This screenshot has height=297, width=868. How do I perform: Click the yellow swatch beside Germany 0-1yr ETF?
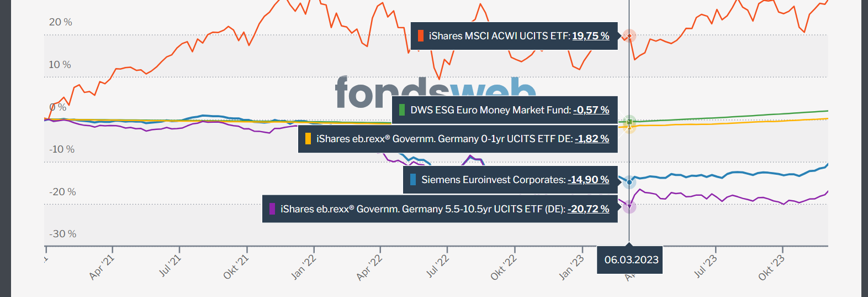[x=308, y=139]
